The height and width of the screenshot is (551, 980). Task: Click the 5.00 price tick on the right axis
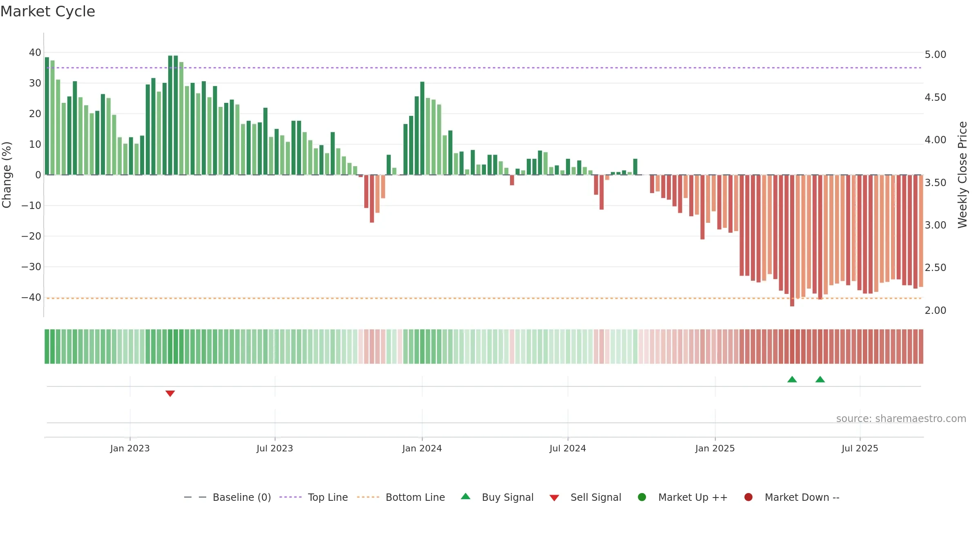[935, 55]
